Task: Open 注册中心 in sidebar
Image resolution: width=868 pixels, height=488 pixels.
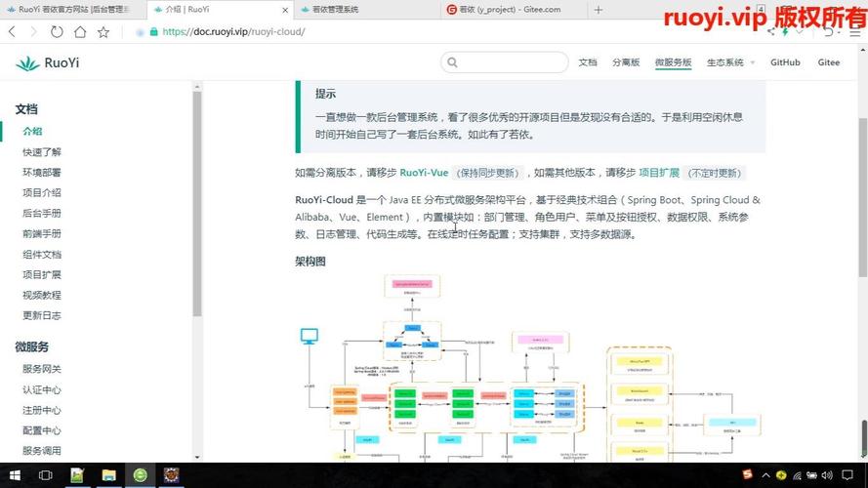Action: click(x=42, y=410)
